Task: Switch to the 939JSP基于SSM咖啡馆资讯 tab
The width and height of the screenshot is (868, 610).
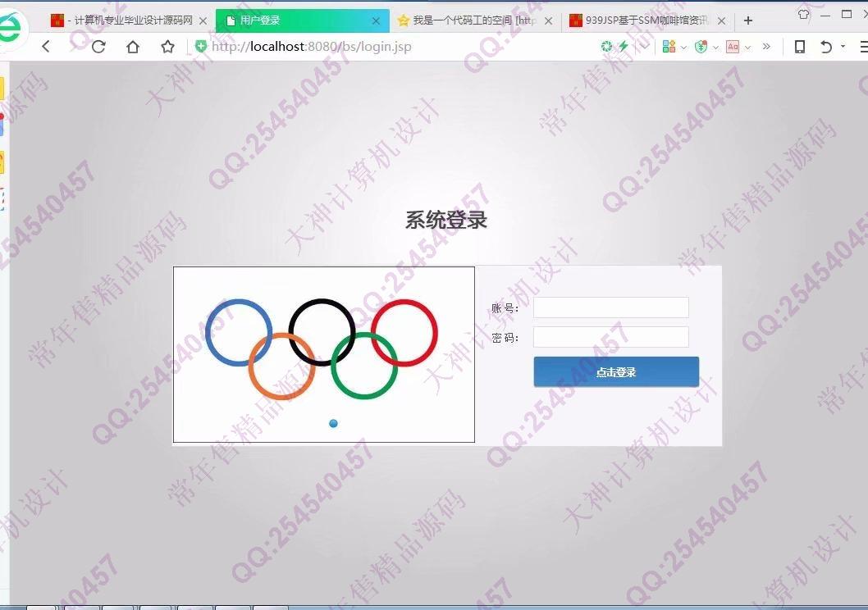Action: click(x=646, y=20)
